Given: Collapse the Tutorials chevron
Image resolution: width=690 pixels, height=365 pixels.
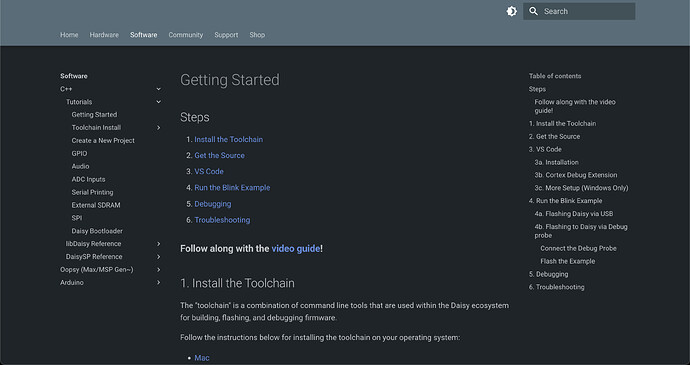Looking at the screenshot, I should pyautogui.click(x=158, y=102).
